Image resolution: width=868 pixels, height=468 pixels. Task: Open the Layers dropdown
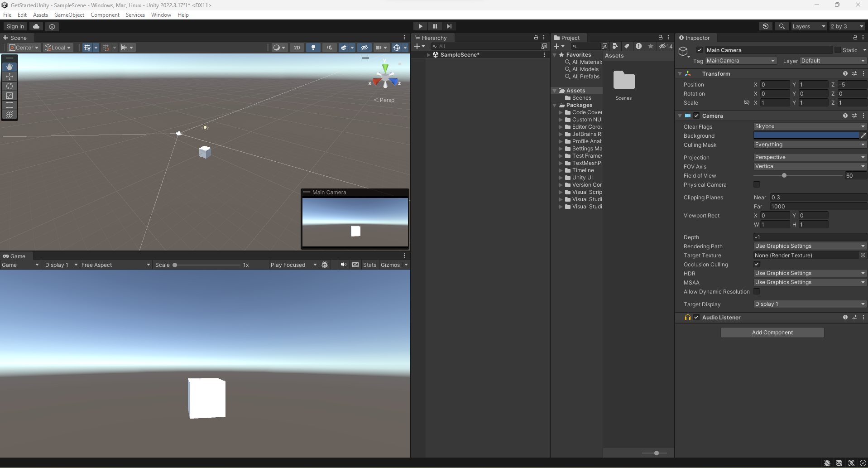coord(809,26)
